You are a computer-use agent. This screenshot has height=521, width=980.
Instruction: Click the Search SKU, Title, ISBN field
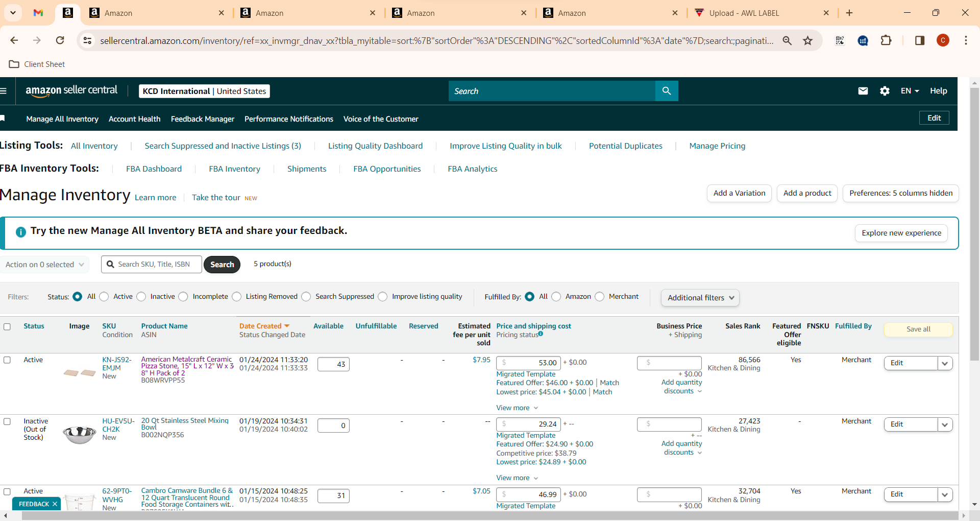(152, 265)
